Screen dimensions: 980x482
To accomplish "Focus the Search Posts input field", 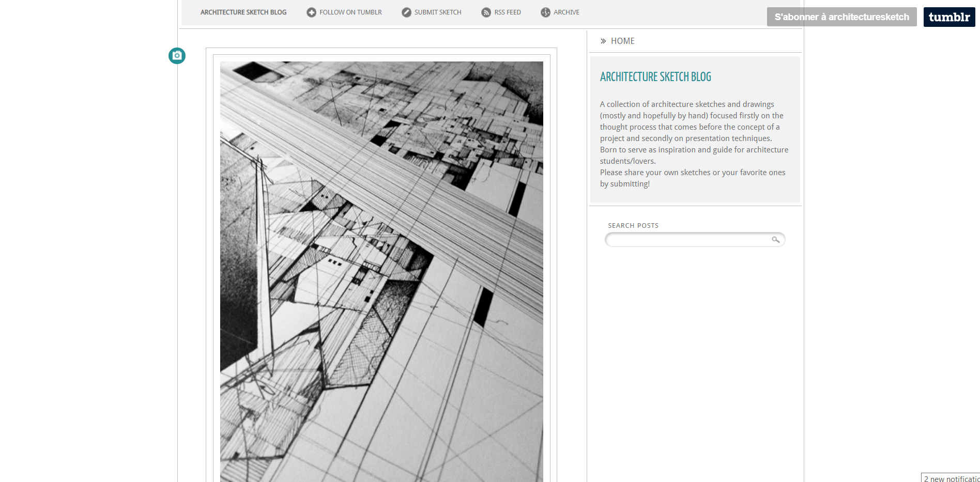I will 687,240.
